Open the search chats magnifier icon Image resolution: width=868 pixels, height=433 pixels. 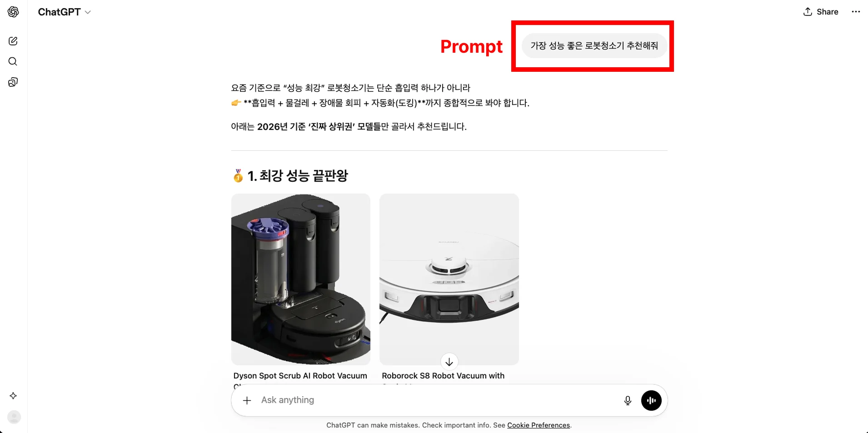[x=13, y=61]
